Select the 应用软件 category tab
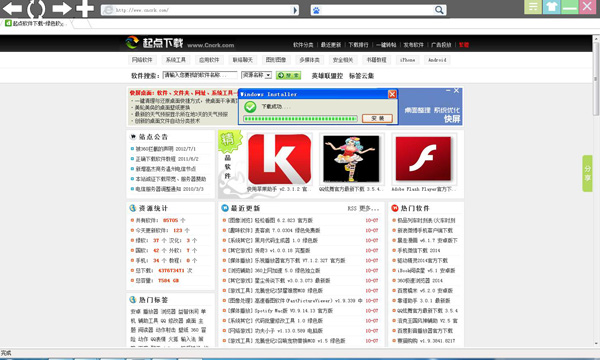Image resolution: width=600 pixels, height=360 pixels. click(x=209, y=60)
